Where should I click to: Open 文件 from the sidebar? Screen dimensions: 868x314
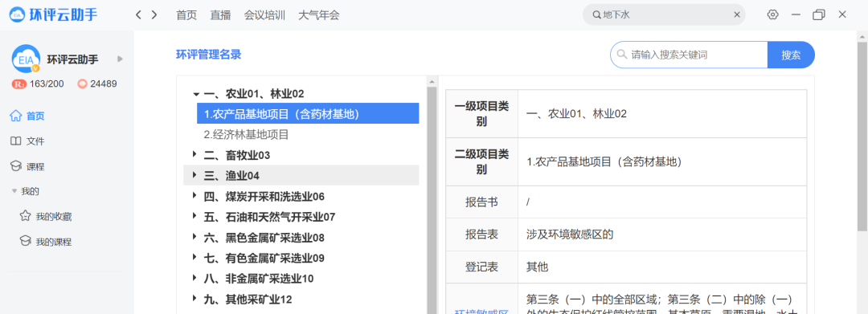tap(27, 141)
